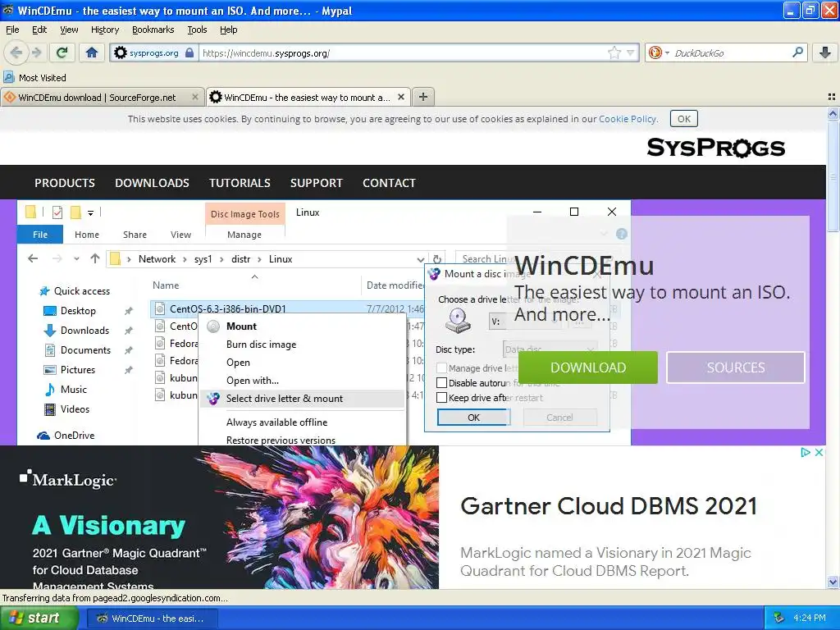The height and width of the screenshot is (630, 840).
Task: Click the SysProgs logo
Action: (715, 148)
